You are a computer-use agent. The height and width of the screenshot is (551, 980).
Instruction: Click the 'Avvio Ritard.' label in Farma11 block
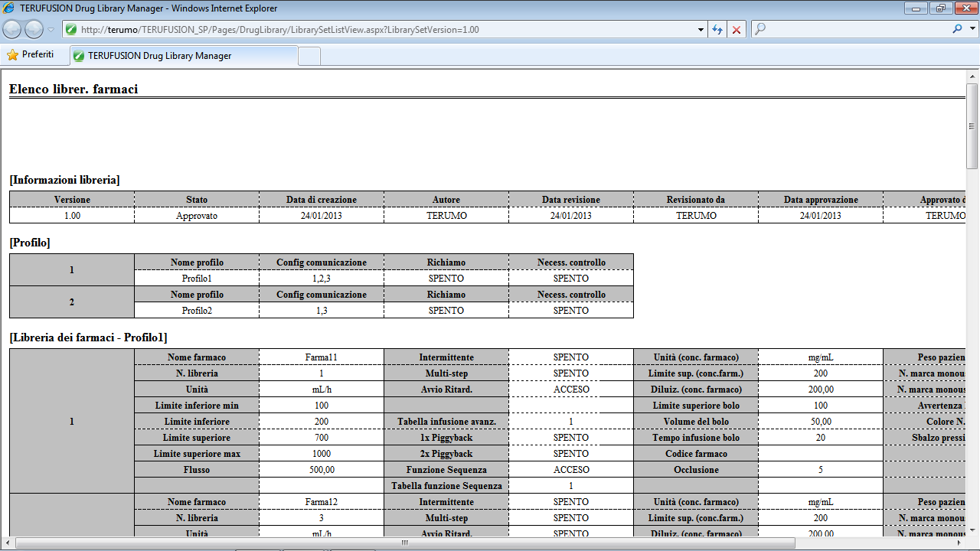point(446,390)
